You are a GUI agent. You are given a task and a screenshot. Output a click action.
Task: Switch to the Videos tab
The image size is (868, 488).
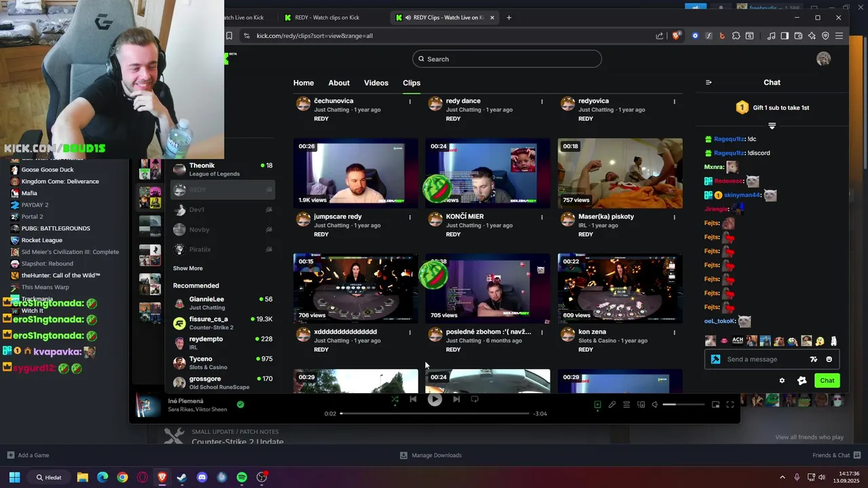click(x=376, y=83)
